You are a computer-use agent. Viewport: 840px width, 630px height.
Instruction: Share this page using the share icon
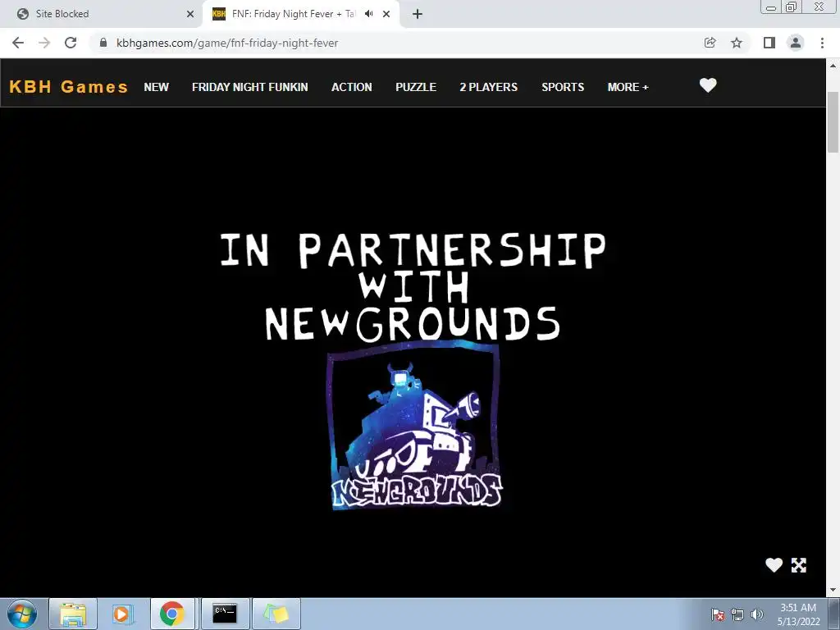pyautogui.click(x=710, y=43)
